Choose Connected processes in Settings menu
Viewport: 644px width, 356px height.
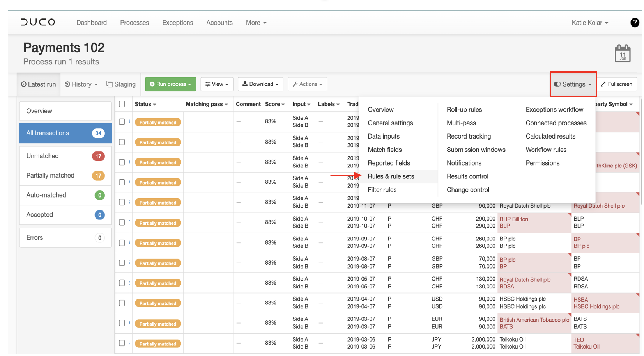point(556,123)
